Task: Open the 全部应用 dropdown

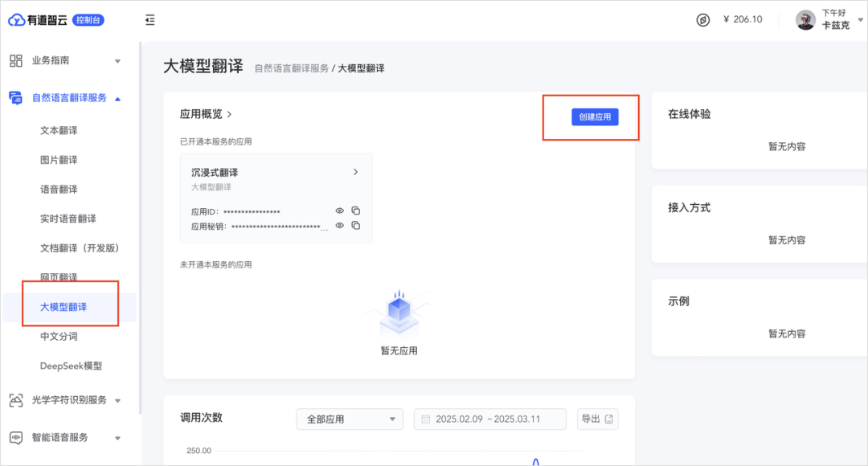Action: tap(350, 419)
